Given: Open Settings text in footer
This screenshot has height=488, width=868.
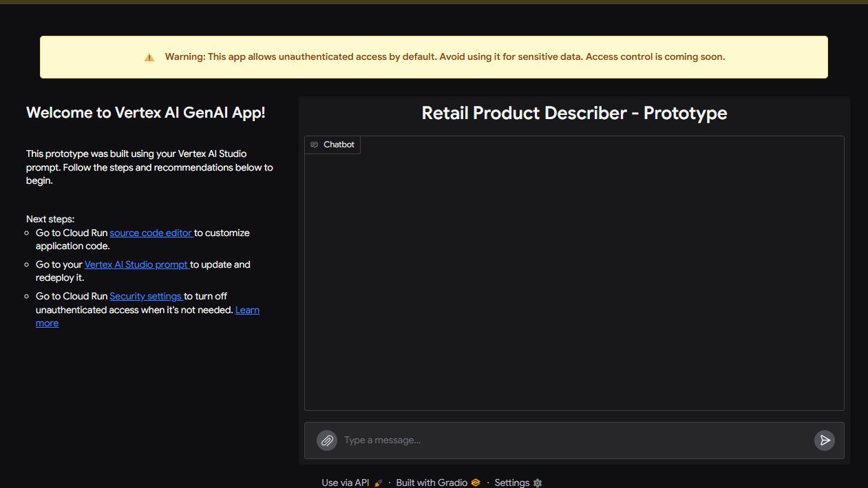Looking at the screenshot, I should pos(512,482).
